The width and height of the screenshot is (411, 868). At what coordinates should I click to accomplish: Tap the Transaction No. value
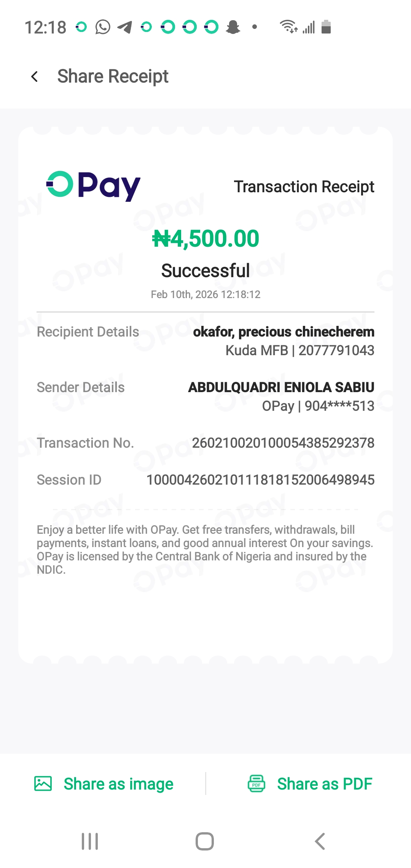[x=283, y=443]
